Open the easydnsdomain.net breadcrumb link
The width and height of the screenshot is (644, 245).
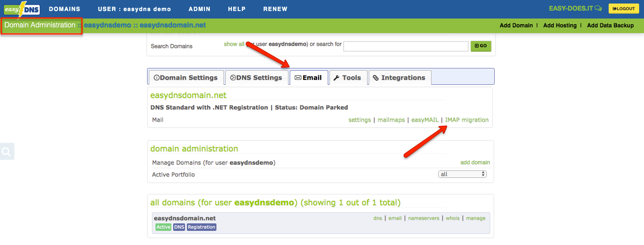pos(173,25)
